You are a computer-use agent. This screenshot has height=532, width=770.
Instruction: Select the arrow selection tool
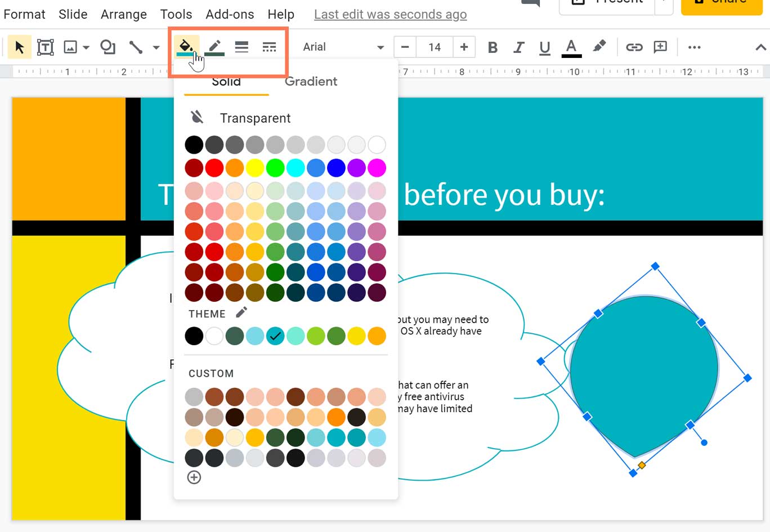point(19,47)
